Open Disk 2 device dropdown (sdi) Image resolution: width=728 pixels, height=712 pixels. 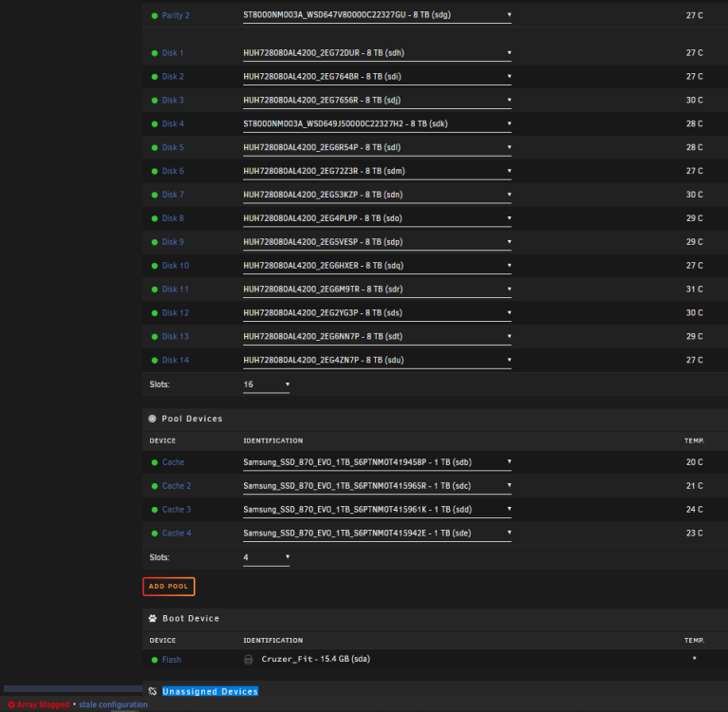coord(377,77)
